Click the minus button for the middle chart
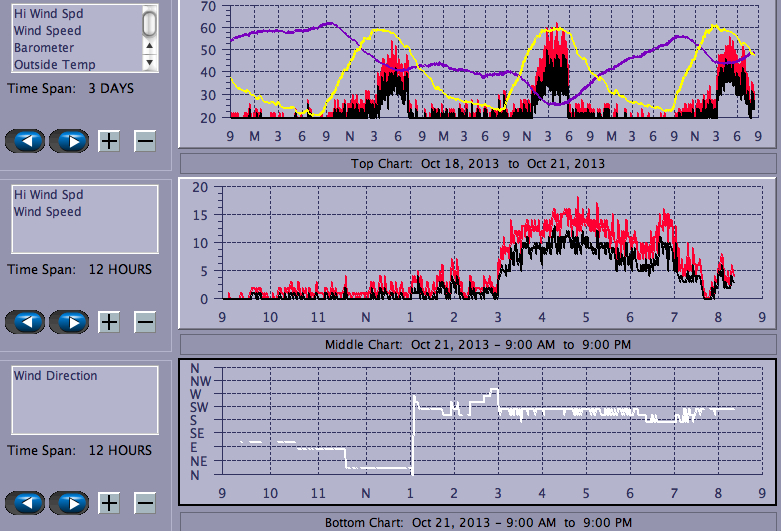The width and height of the screenshot is (781, 531). [x=145, y=322]
